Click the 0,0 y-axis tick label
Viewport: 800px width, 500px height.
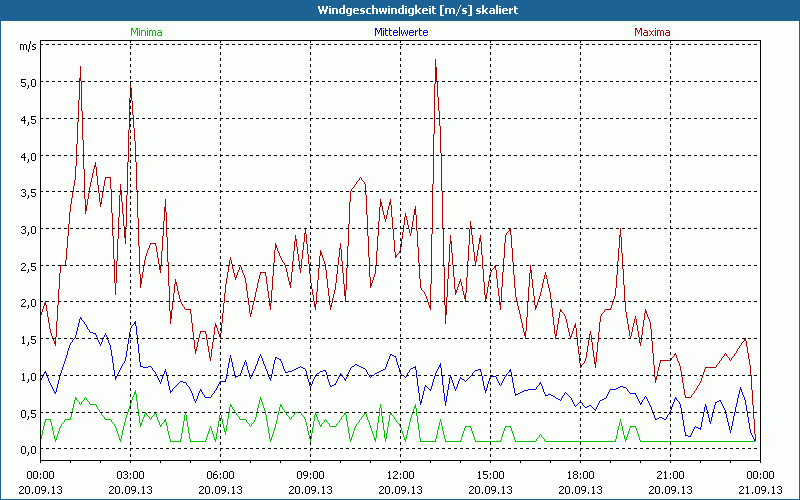tap(29, 450)
